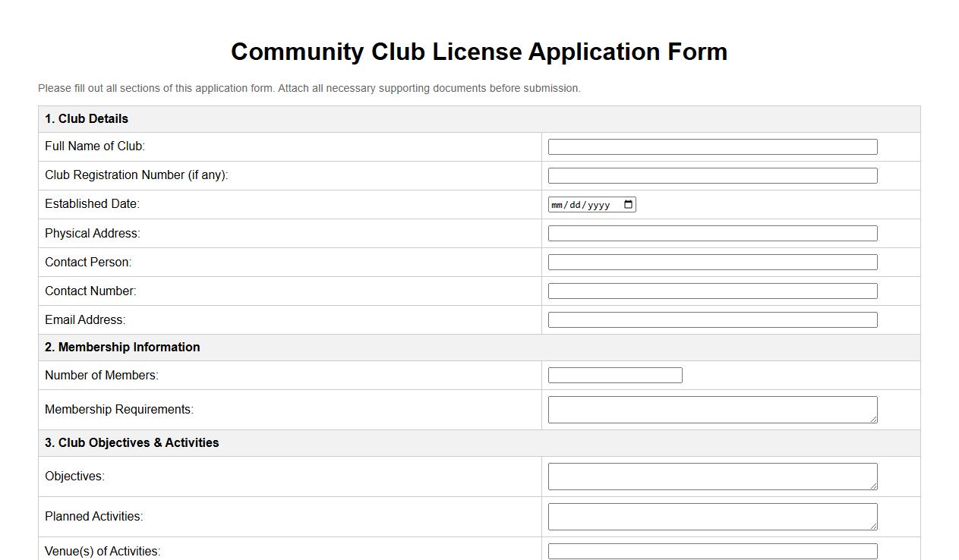This screenshot has width=959, height=560.
Task: Select the Club Registration Number input
Action: [x=711, y=175]
